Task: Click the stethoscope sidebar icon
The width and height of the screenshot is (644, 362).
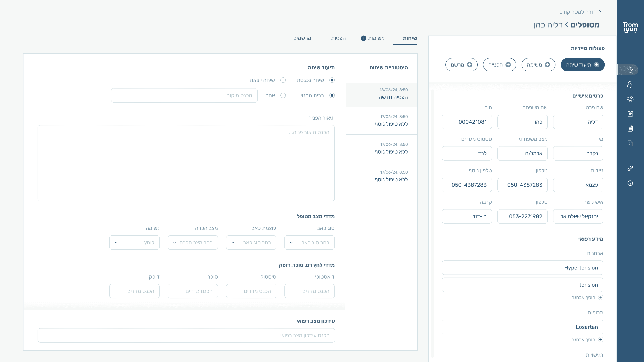Action: coord(630,70)
